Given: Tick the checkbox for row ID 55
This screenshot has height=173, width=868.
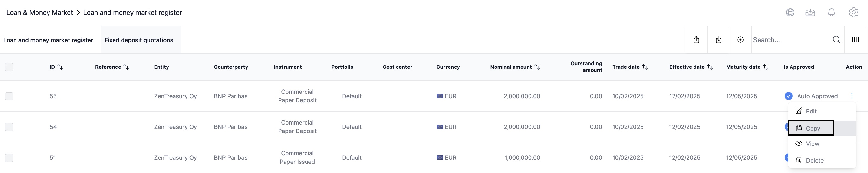Looking at the screenshot, I should 10,96.
